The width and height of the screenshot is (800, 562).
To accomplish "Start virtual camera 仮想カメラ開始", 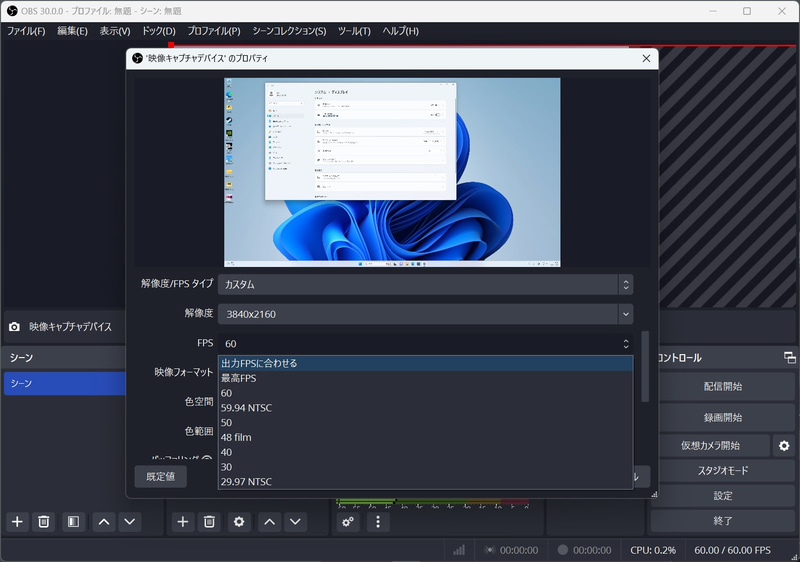I will 710,446.
